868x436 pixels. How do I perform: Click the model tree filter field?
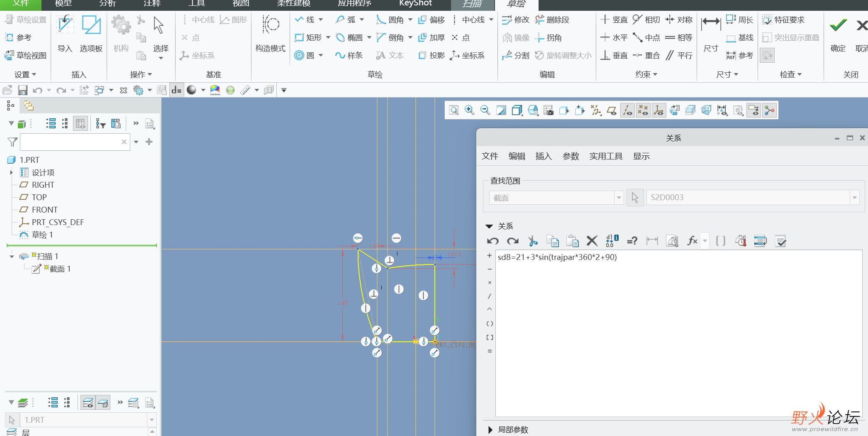coord(75,142)
